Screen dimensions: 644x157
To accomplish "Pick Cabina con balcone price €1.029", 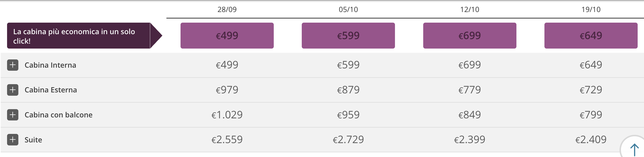I will (x=227, y=115).
